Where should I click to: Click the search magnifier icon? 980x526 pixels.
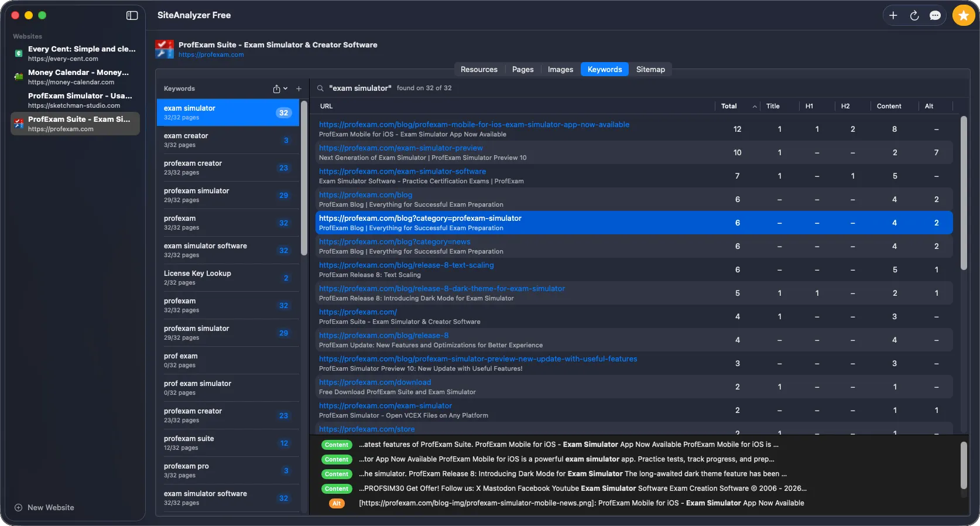click(x=320, y=88)
